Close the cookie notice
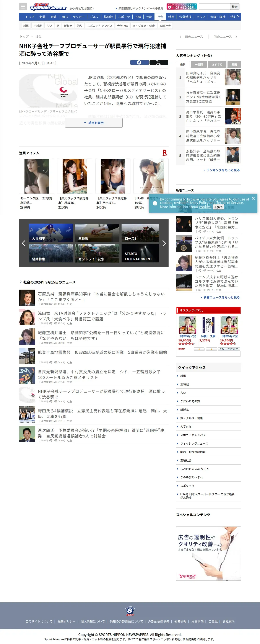The image size is (260, 644). pyautogui.click(x=253, y=198)
